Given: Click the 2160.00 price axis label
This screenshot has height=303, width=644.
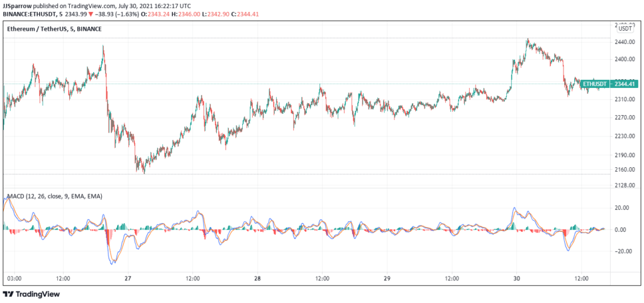Looking at the screenshot, I should pos(625,170).
